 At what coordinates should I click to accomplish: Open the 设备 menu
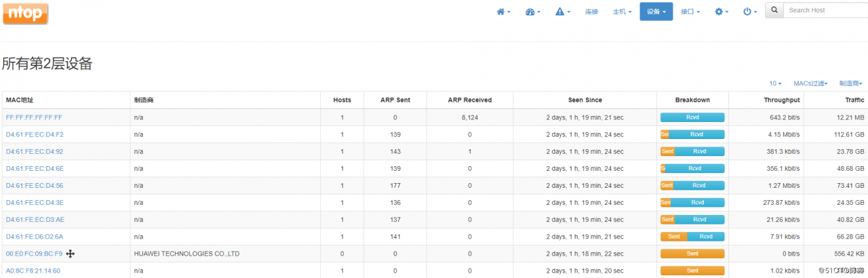[656, 12]
